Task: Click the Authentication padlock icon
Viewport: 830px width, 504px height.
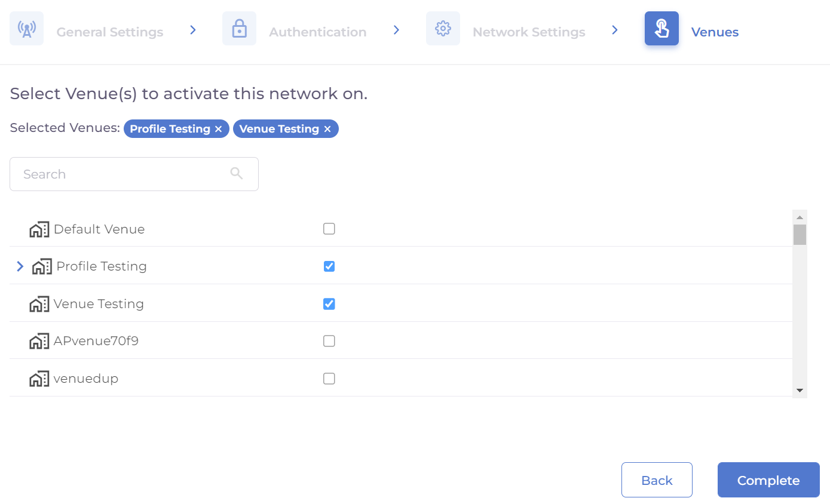Action: pyautogui.click(x=239, y=29)
